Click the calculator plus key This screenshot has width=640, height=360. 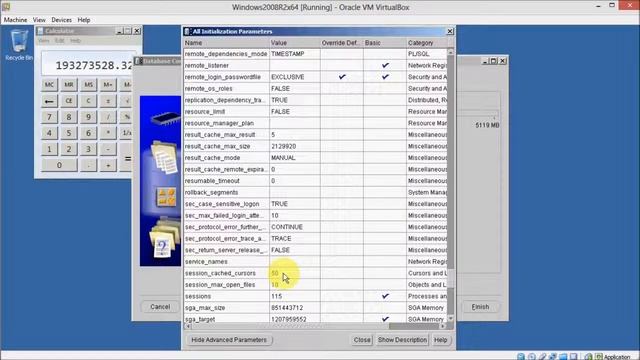point(108,165)
